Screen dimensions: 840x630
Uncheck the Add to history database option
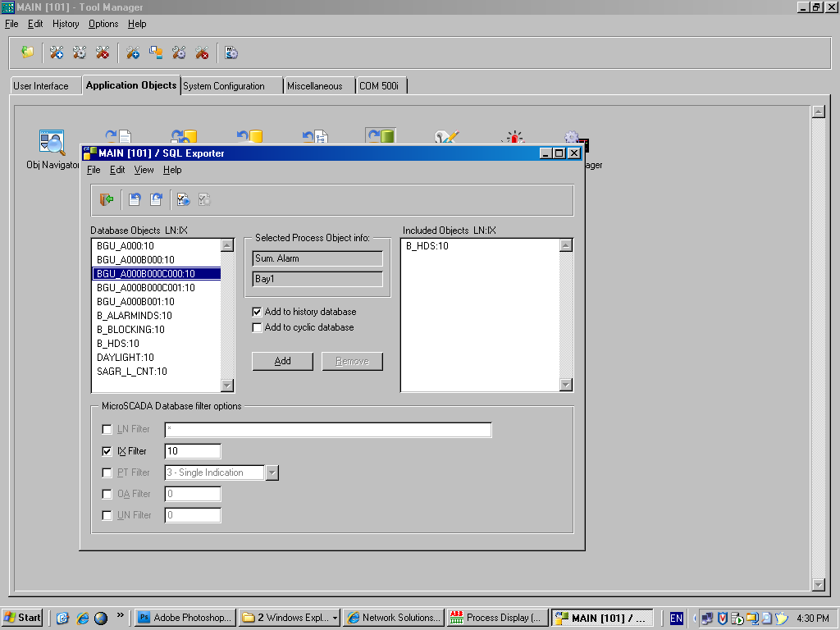pyautogui.click(x=258, y=312)
